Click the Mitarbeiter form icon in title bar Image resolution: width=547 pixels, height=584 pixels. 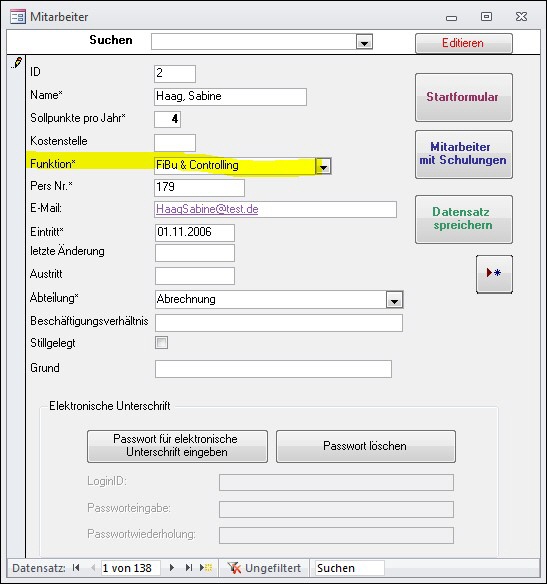[x=18, y=17]
